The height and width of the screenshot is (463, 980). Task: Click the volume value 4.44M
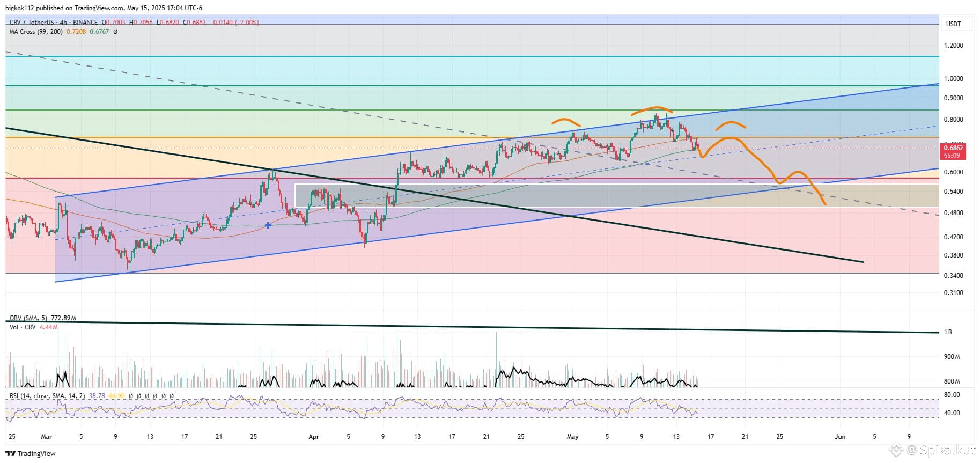(49, 327)
